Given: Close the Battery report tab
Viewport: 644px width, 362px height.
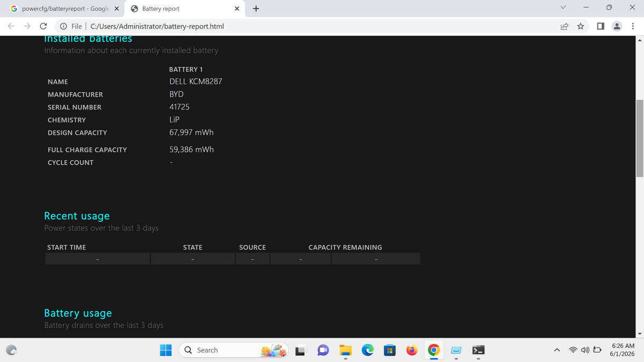Looking at the screenshot, I should (237, 9).
